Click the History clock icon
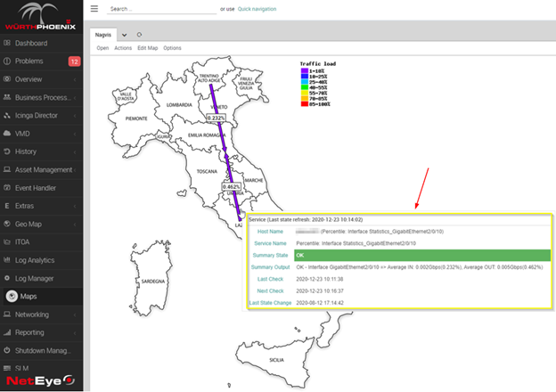 (7, 151)
